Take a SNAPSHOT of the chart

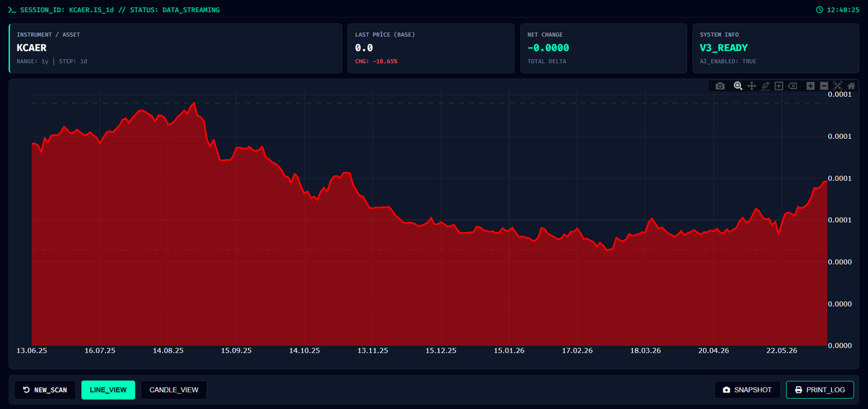[747, 390]
